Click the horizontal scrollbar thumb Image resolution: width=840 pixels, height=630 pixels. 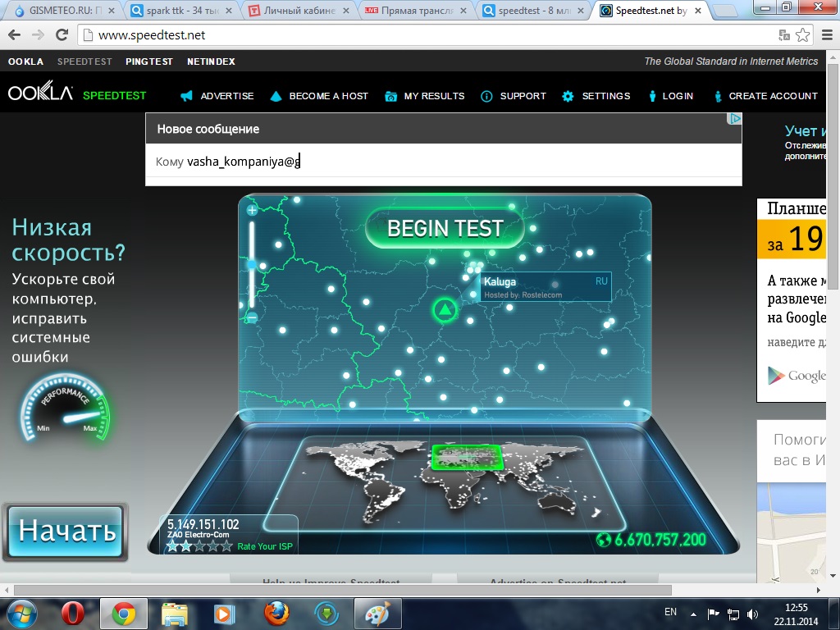click(343, 590)
